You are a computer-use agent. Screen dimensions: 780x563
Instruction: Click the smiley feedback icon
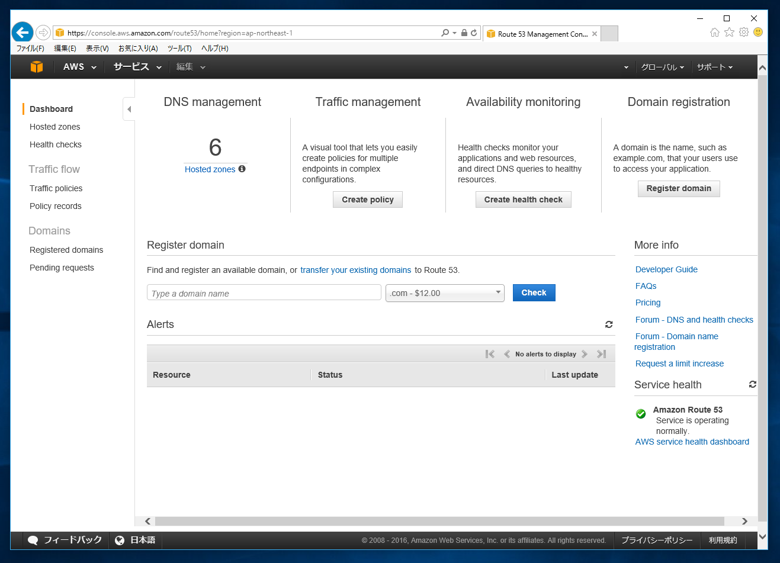click(758, 33)
